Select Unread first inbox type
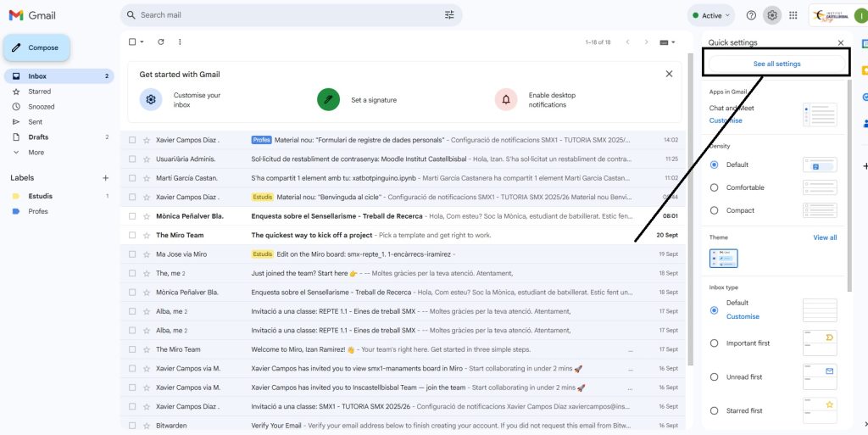 pyautogui.click(x=714, y=376)
